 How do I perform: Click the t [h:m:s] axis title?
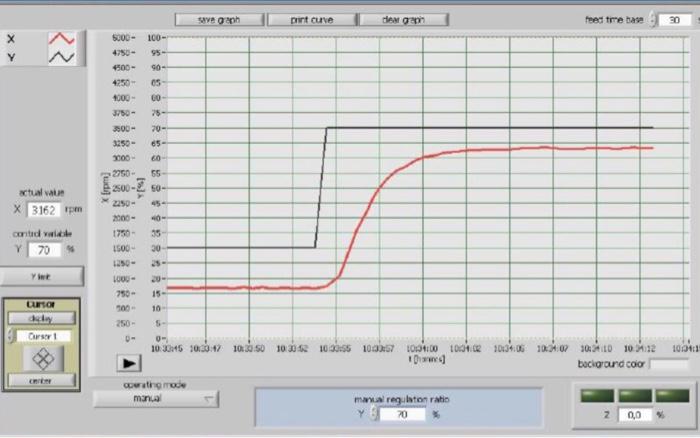[x=426, y=359]
